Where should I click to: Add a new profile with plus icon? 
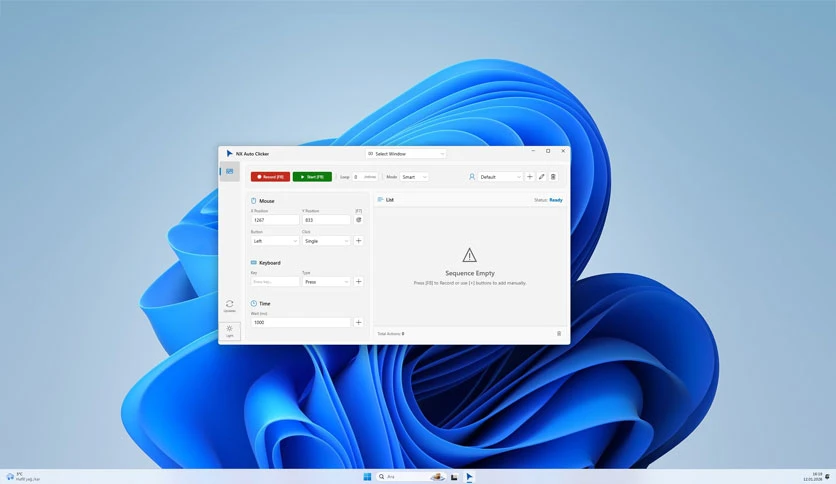(x=529, y=177)
